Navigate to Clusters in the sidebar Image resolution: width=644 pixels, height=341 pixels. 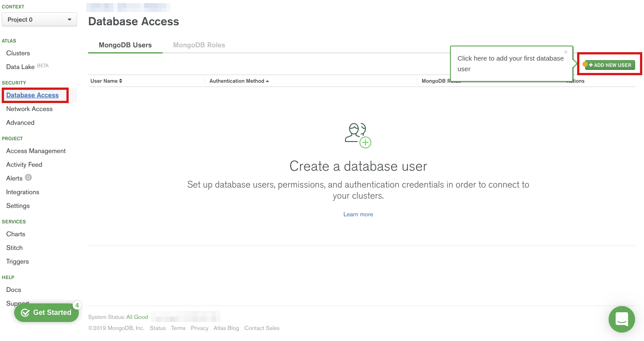point(18,53)
